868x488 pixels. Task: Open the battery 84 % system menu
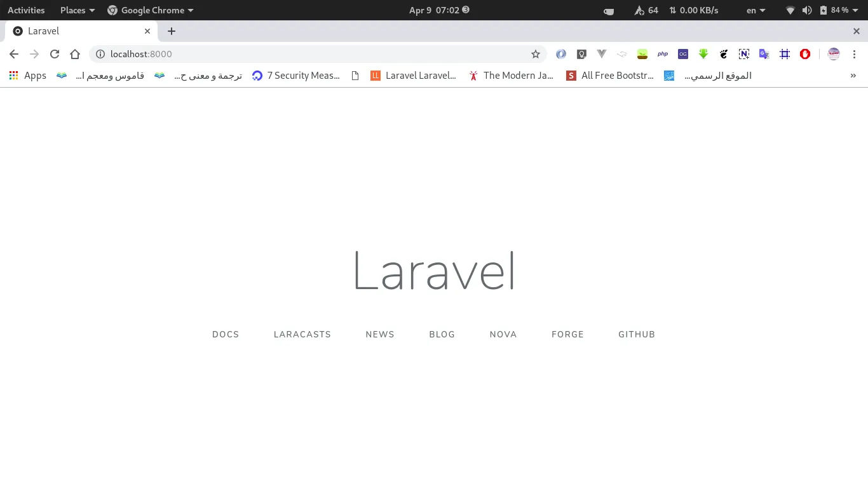(839, 10)
